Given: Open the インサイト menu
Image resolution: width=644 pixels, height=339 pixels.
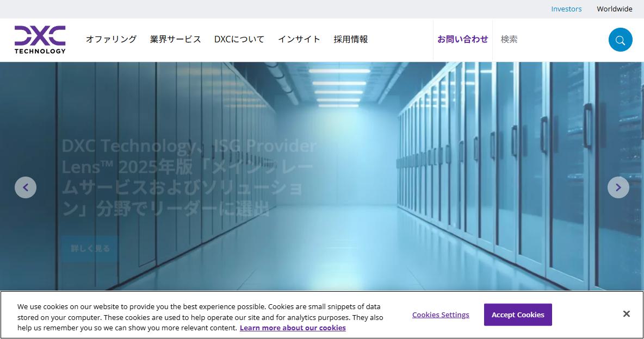Looking at the screenshot, I should [299, 40].
